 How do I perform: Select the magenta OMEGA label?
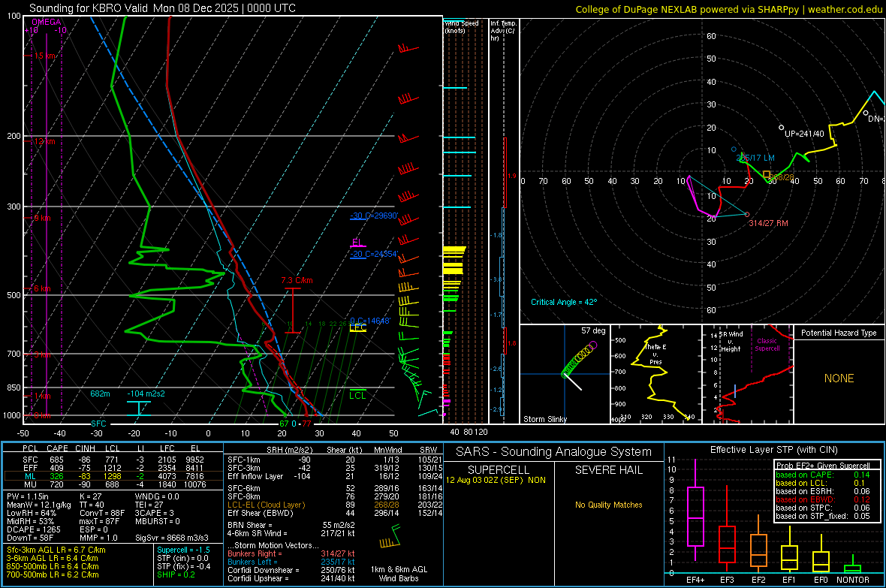tap(47, 22)
